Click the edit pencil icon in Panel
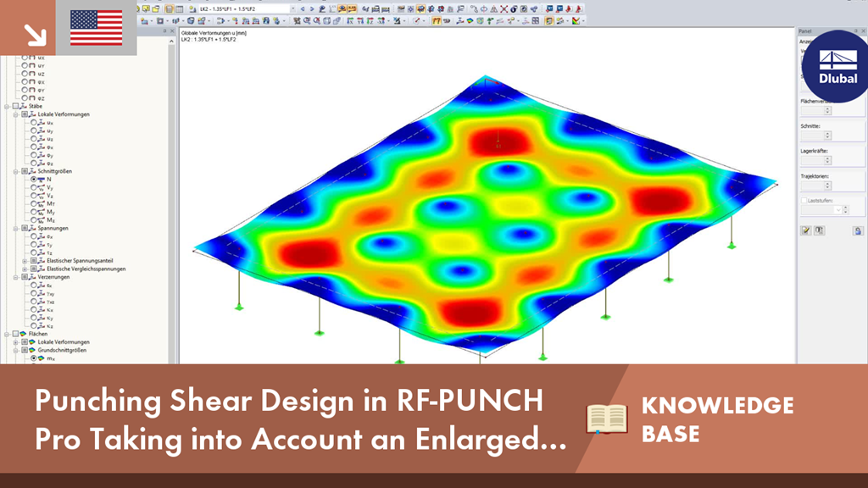Screen dimensions: 868x488 tap(806, 230)
